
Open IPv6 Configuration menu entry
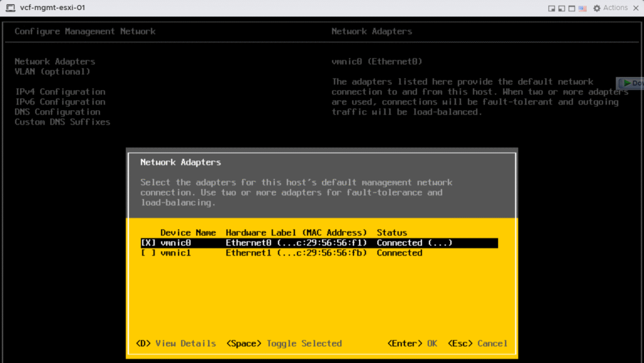(x=60, y=102)
